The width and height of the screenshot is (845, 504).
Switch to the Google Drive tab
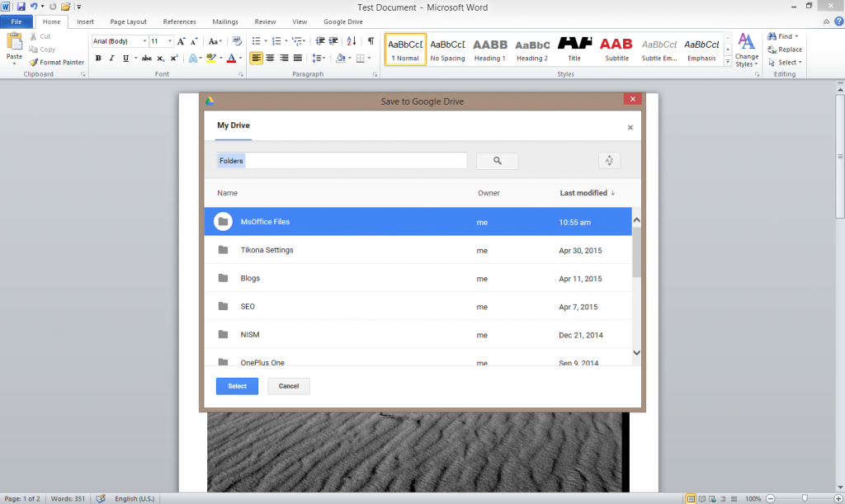(x=342, y=21)
